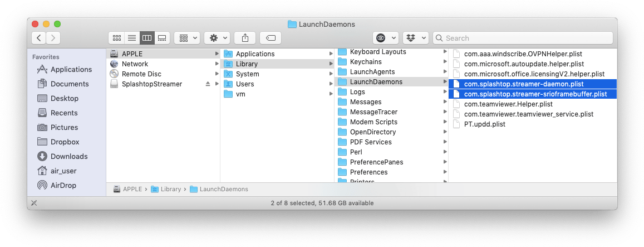This screenshot has height=247, width=644.
Task: Click into the Search field
Action: [x=523, y=38]
